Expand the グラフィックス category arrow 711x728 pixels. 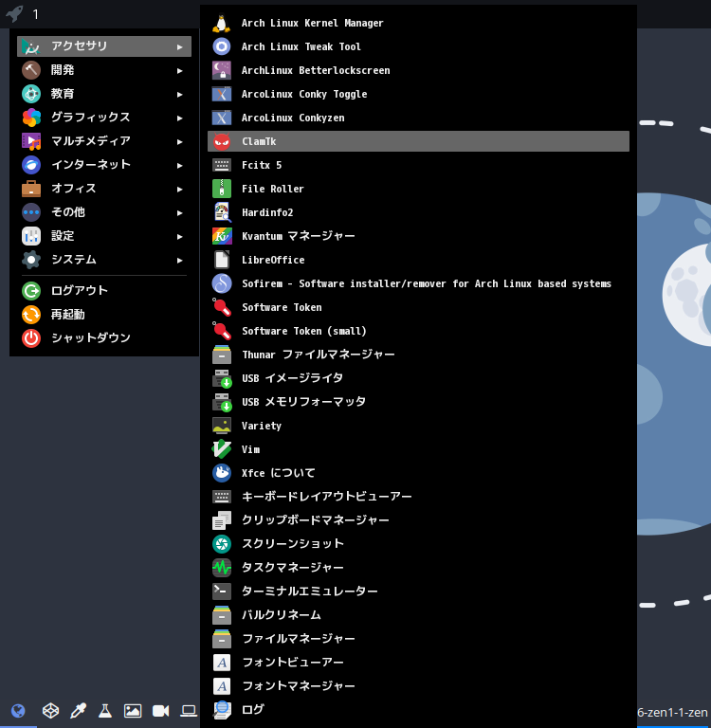(x=179, y=118)
